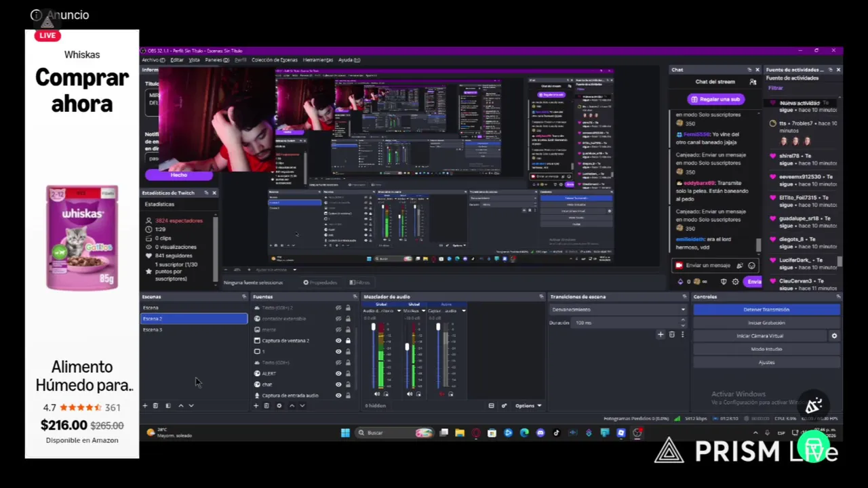Open emote picker in chat message box
868x488 pixels.
tap(751, 266)
